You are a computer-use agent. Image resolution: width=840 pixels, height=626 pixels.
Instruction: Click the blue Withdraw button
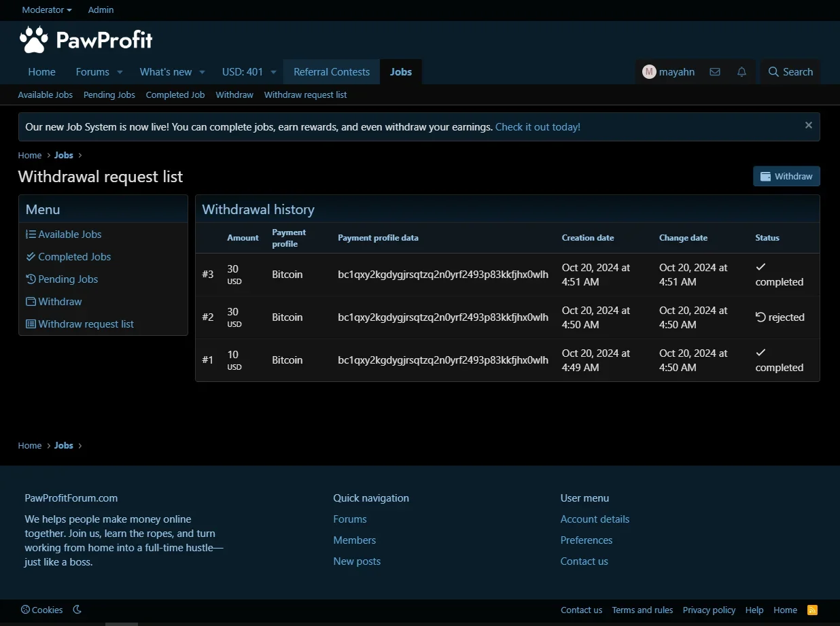click(x=786, y=176)
